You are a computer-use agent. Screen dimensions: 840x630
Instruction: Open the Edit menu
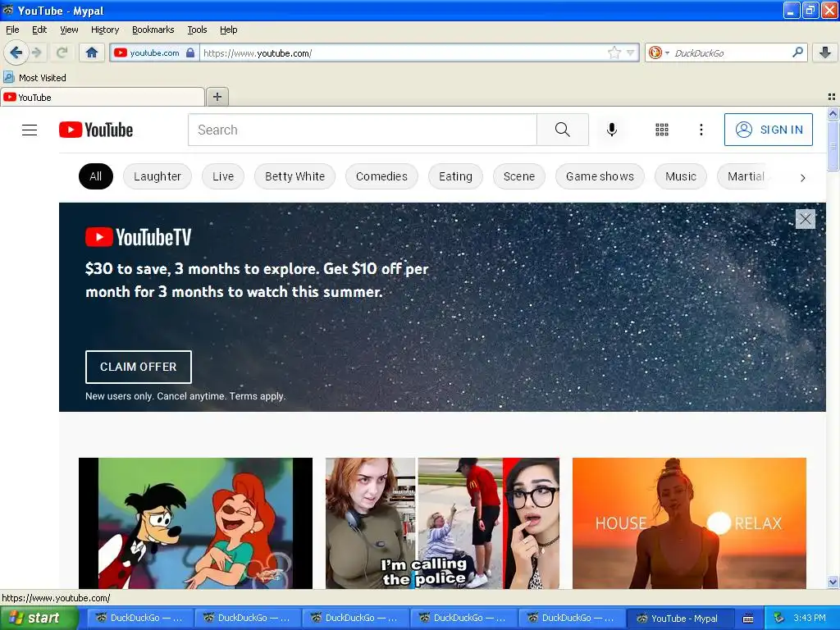pyautogui.click(x=39, y=30)
